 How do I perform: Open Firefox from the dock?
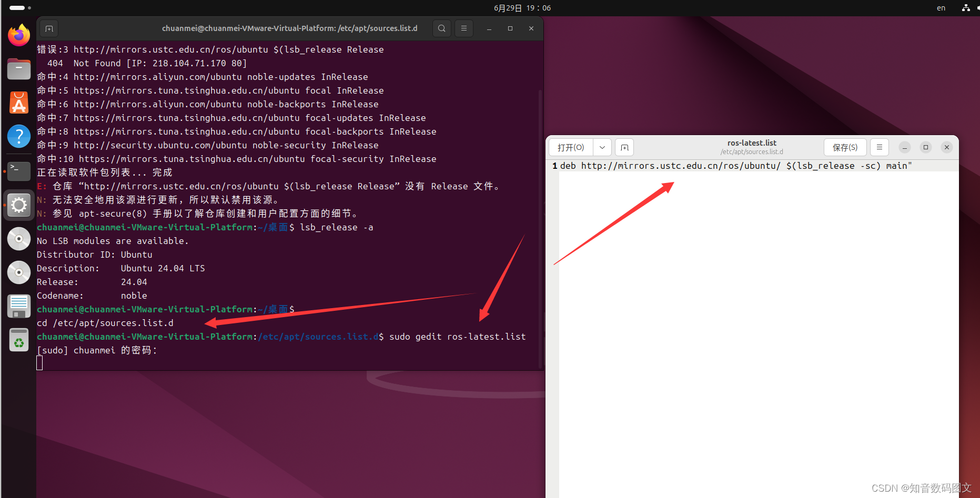pyautogui.click(x=18, y=35)
